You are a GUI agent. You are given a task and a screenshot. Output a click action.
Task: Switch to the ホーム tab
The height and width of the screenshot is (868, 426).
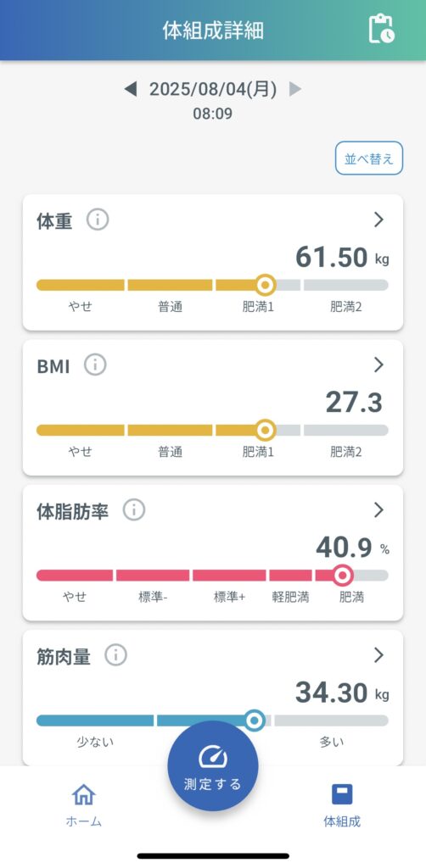click(x=84, y=805)
